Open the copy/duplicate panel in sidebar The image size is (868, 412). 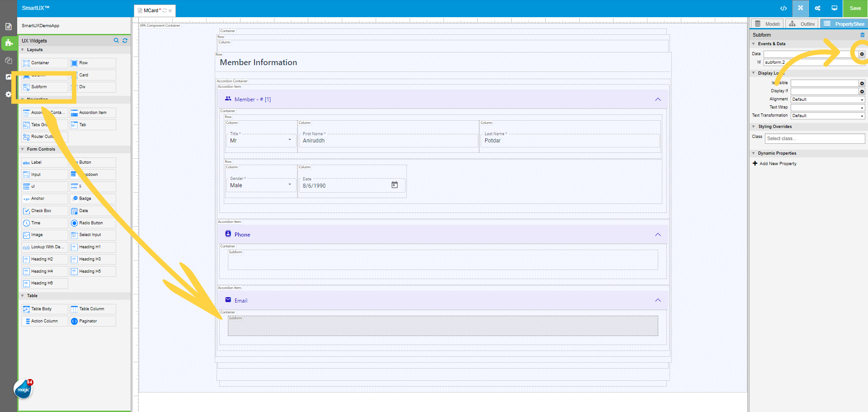(8, 60)
